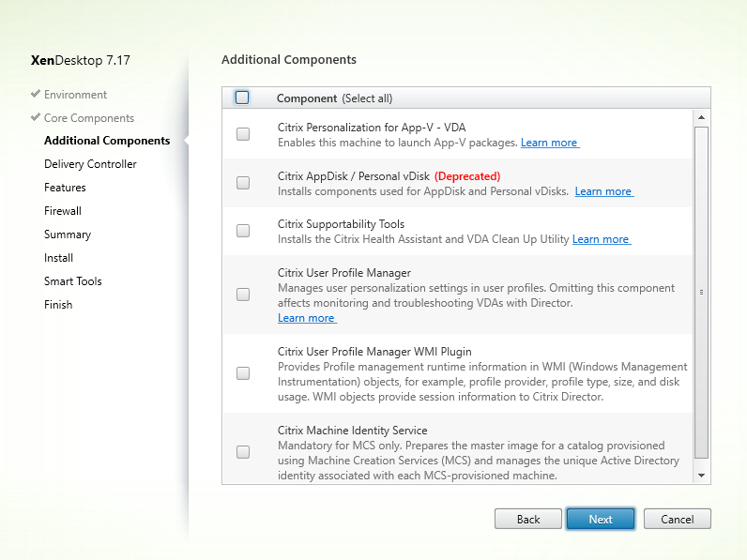Click the Component (Select all) header text
The image size is (747, 560).
pyautogui.click(x=334, y=98)
